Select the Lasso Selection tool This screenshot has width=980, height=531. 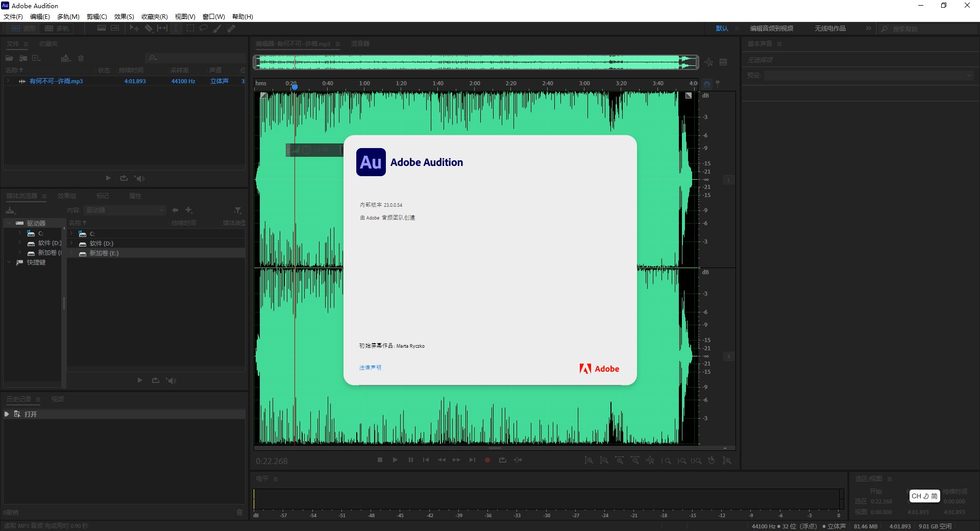pyautogui.click(x=204, y=28)
